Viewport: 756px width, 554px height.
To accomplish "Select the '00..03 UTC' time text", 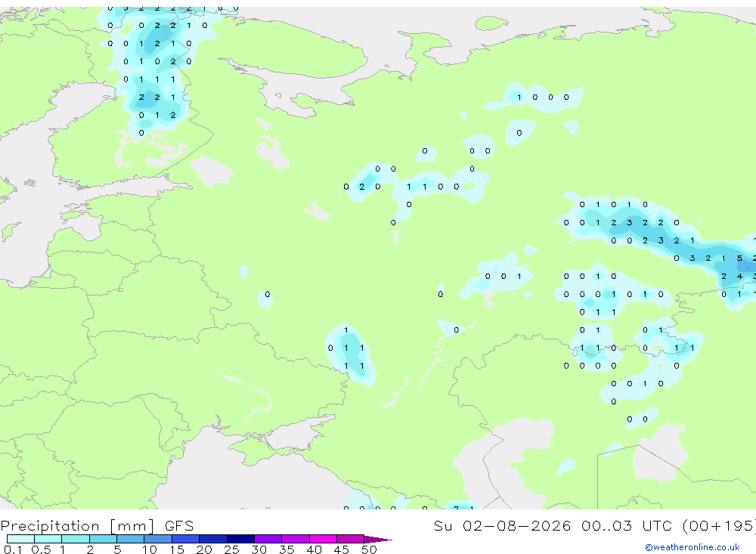I will 627,525.
